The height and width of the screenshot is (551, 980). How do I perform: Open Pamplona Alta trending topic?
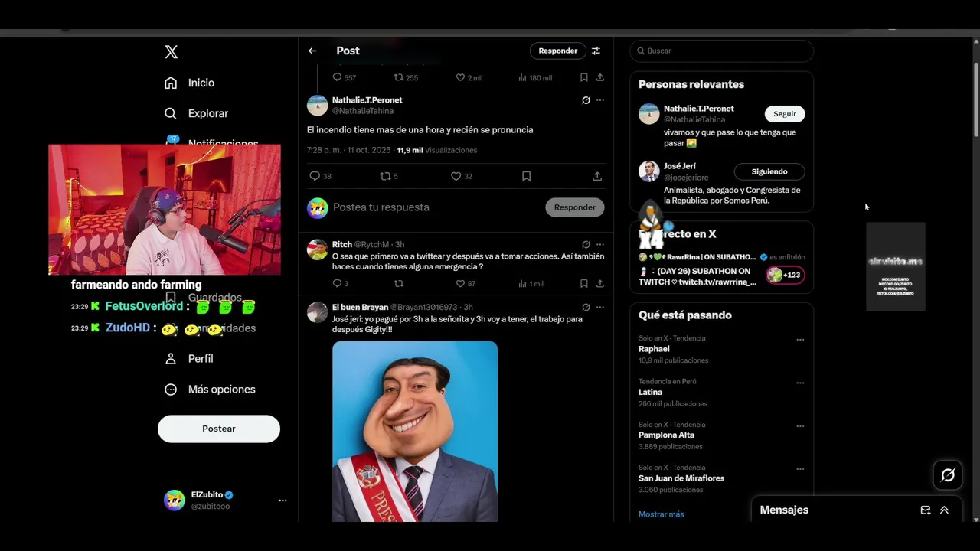click(x=667, y=435)
